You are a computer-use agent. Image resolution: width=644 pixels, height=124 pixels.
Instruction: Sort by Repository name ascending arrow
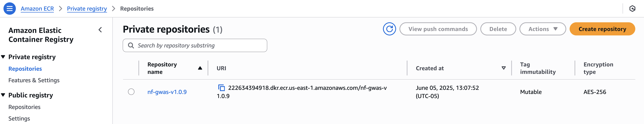point(200,68)
